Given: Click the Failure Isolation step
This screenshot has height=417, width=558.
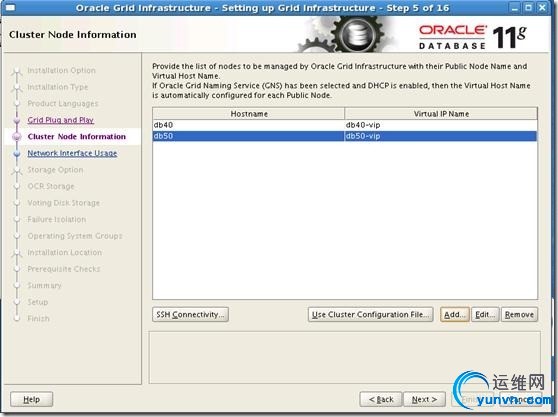Looking at the screenshot, I should [57, 219].
